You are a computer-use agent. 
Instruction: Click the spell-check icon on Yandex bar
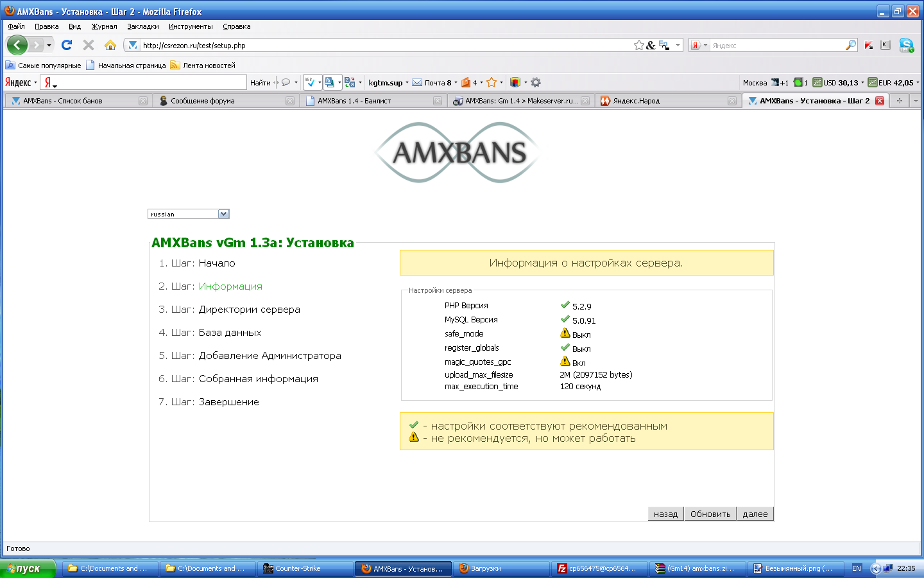[310, 82]
